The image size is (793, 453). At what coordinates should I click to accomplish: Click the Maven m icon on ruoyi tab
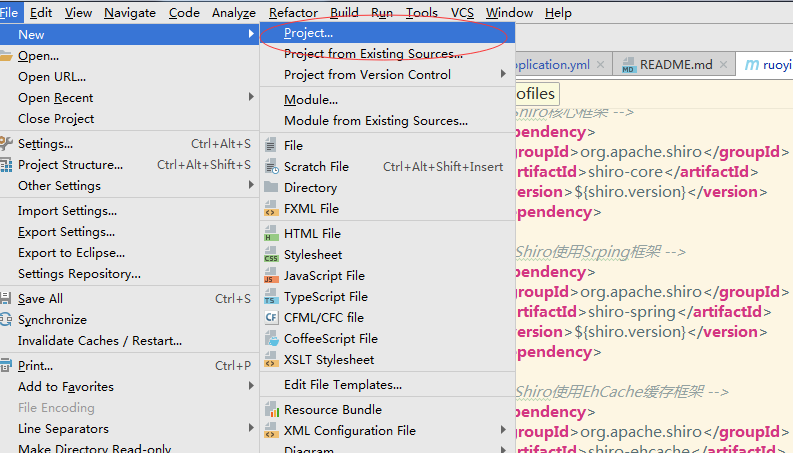click(752, 65)
